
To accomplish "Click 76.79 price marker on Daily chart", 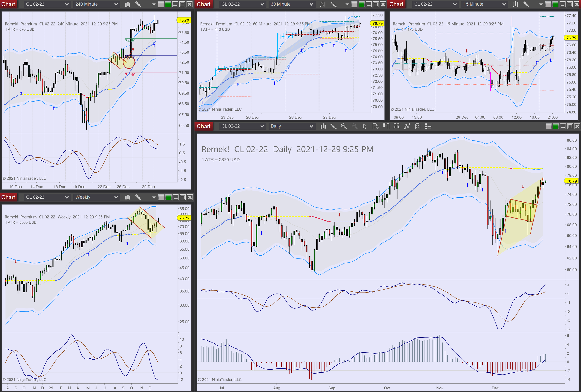I will [571, 181].
